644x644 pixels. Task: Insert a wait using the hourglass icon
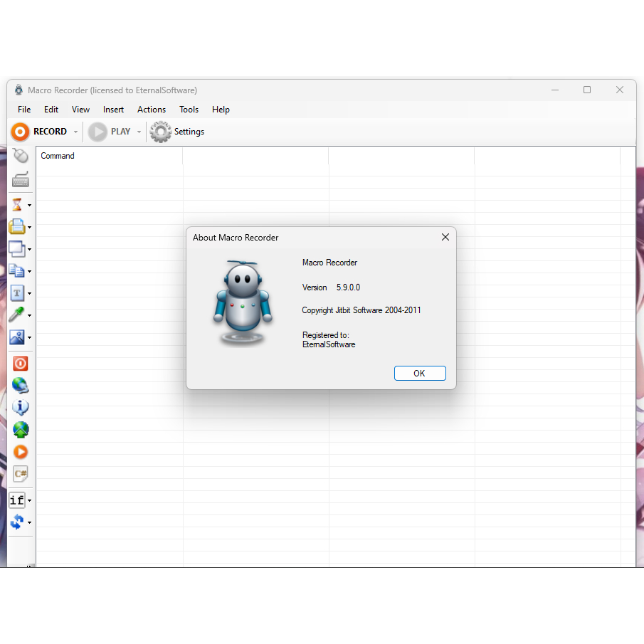[17, 204]
